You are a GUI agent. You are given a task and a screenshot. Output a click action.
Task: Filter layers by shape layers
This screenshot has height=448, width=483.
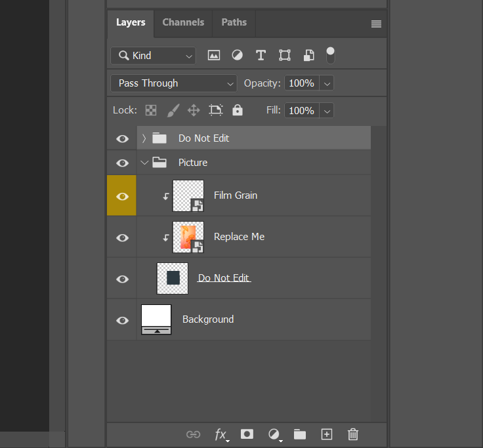[284, 56]
